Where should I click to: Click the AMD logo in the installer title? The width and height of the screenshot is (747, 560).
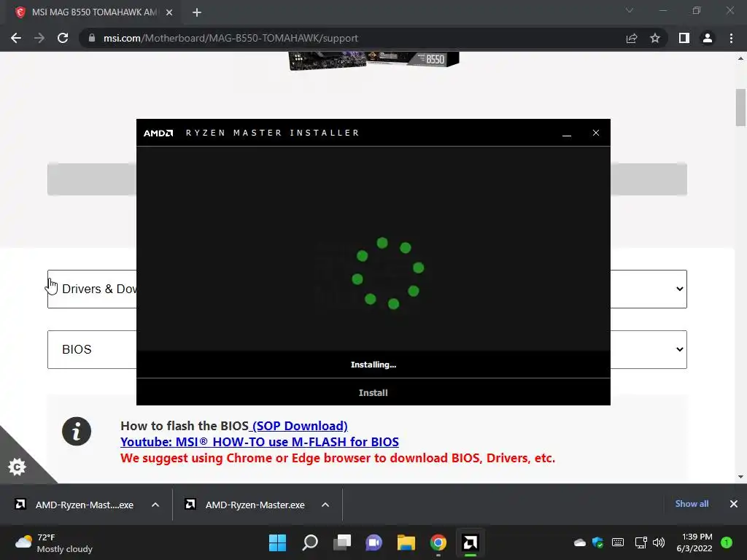click(158, 133)
